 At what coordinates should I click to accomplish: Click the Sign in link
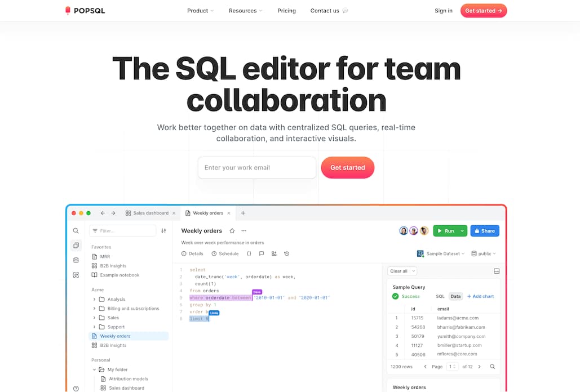coord(443,11)
